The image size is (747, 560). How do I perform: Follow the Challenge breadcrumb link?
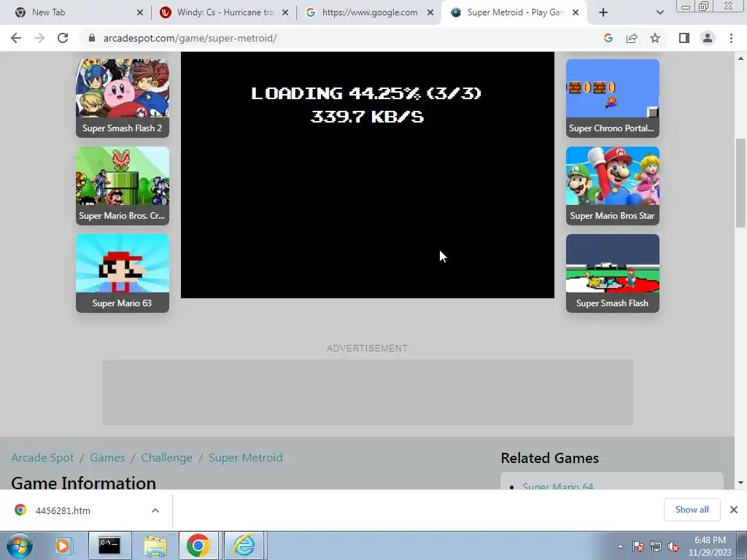pyautogui.click(x=167, y=458)
